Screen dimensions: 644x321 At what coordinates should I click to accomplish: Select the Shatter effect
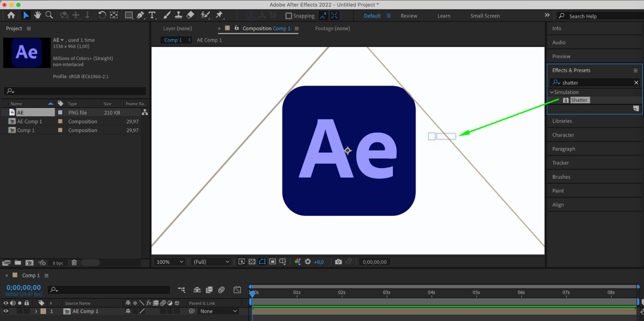tap(579, 100)
